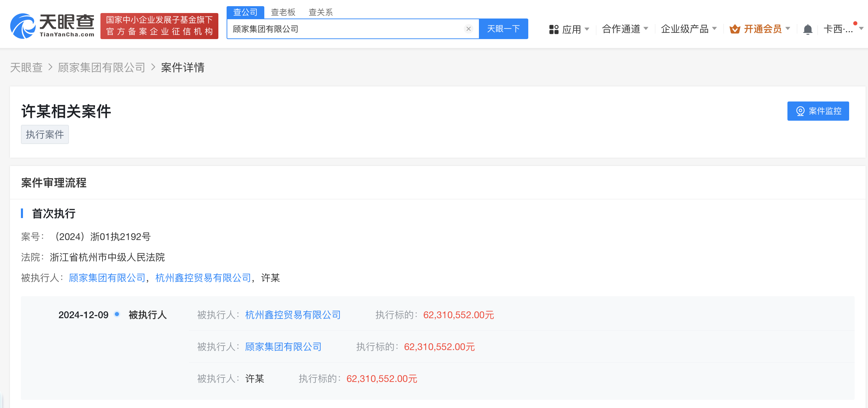Clear the search box with X icon

click(468, 29)
